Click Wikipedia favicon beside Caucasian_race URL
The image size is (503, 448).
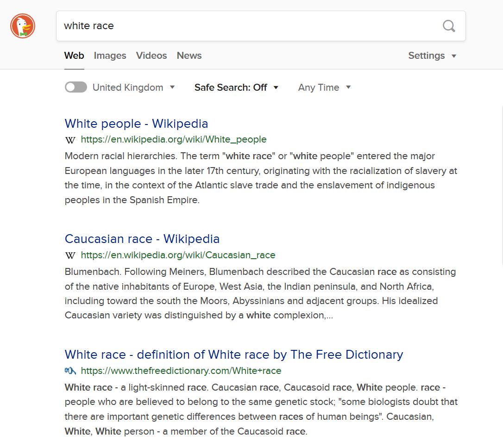coord(70,255)
